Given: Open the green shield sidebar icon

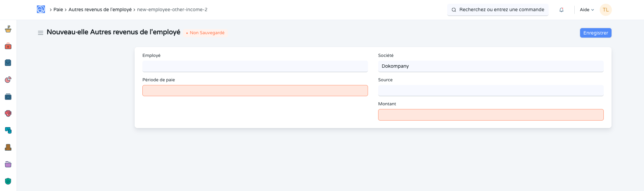Looking at the screenshot, I should 8,181.
